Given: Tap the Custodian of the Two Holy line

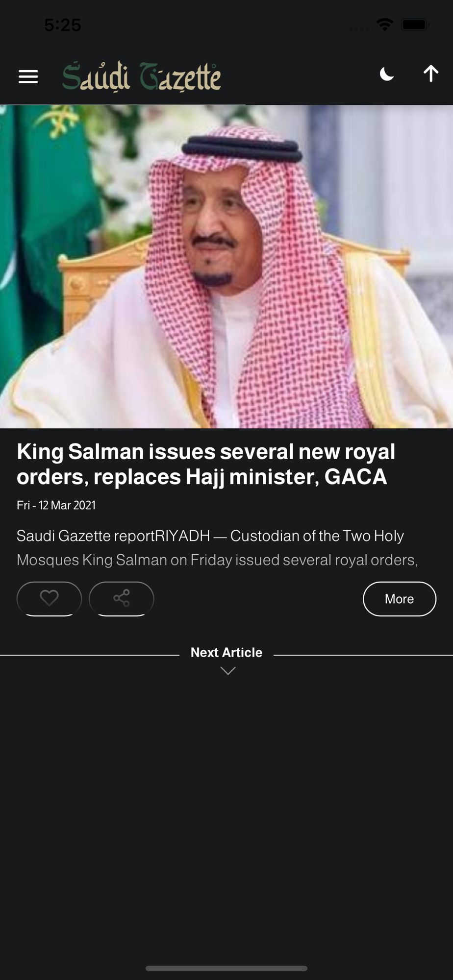Looking at the screenshot, I should click(x=317, y=536).
